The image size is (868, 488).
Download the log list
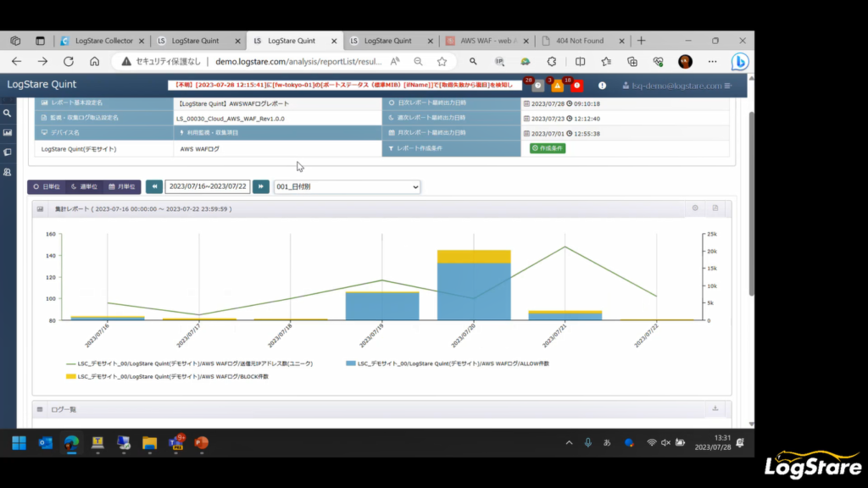tap(715, 409)
